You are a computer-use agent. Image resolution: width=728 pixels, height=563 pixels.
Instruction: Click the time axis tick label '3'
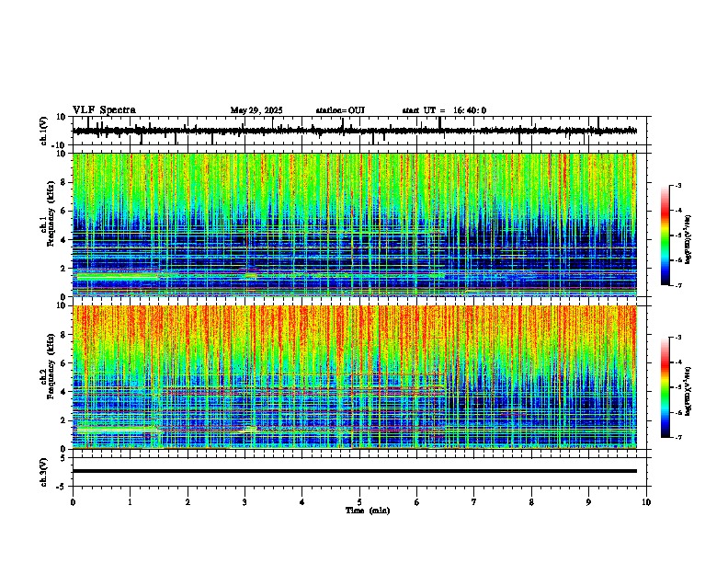point(245,502)
